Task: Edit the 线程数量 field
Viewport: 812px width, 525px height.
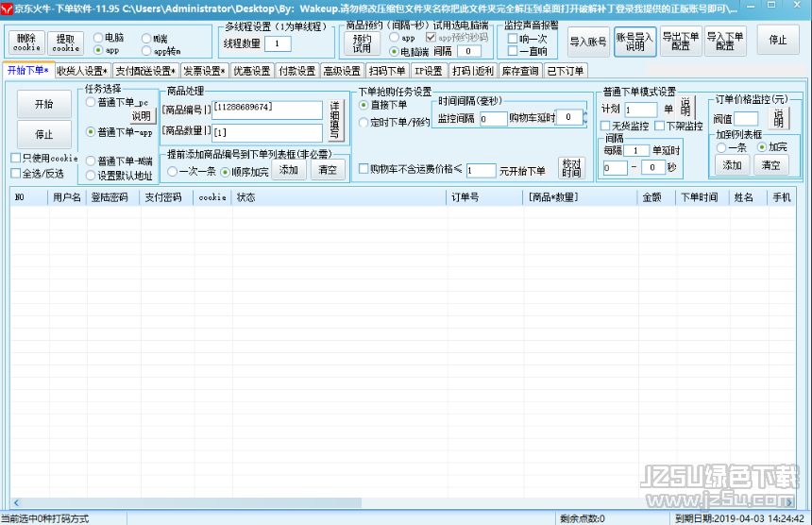Action: coord(278,43)
